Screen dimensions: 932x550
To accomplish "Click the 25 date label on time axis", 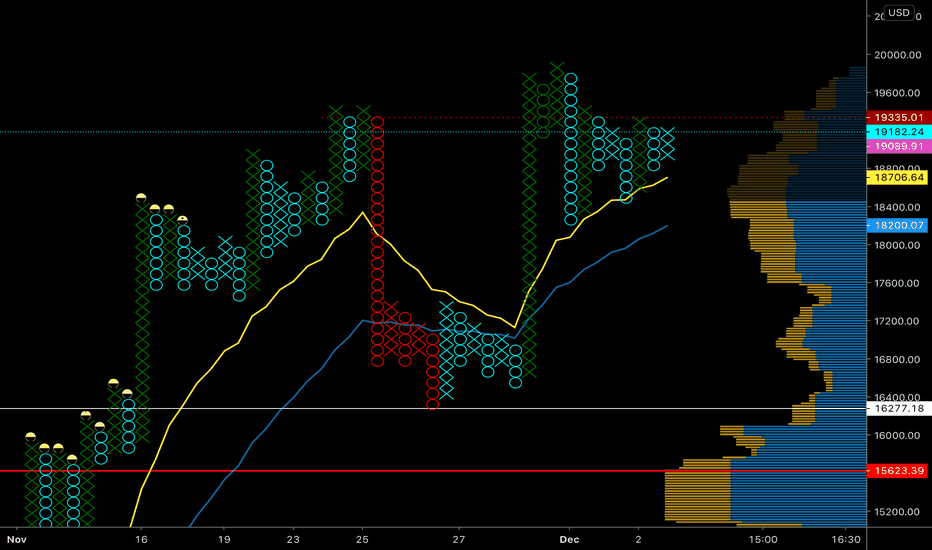I will (x=362, y=539).
